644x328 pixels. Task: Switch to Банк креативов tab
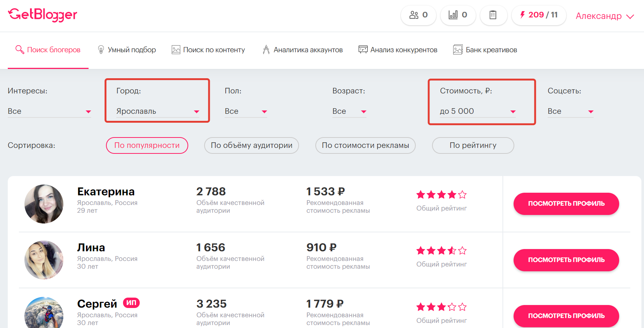[x=485, y=50]
